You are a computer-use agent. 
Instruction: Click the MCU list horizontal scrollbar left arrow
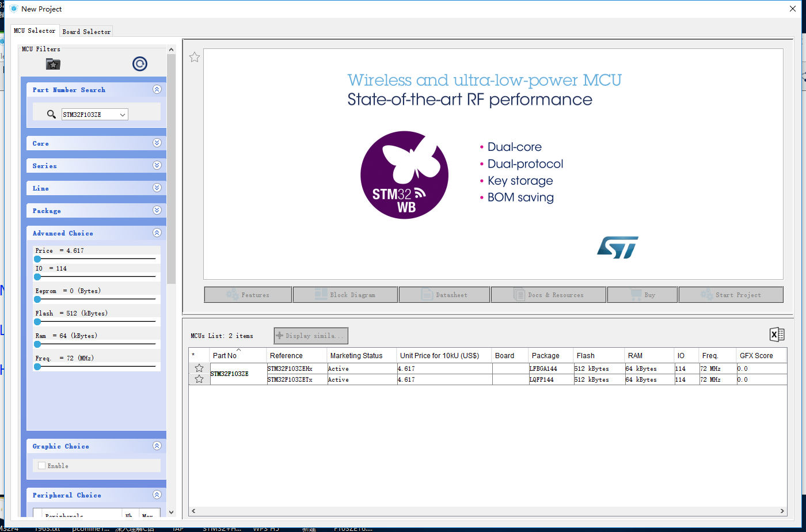click(193, 511)
